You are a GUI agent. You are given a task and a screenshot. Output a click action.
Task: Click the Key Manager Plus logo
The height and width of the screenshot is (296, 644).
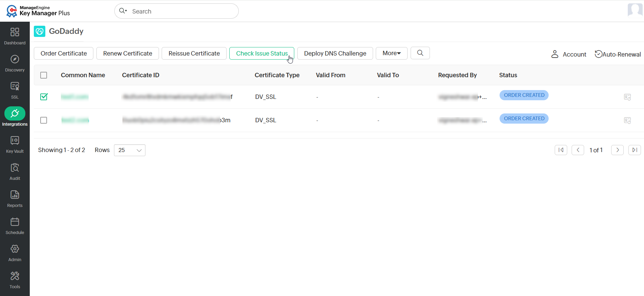tap(38, 11)
